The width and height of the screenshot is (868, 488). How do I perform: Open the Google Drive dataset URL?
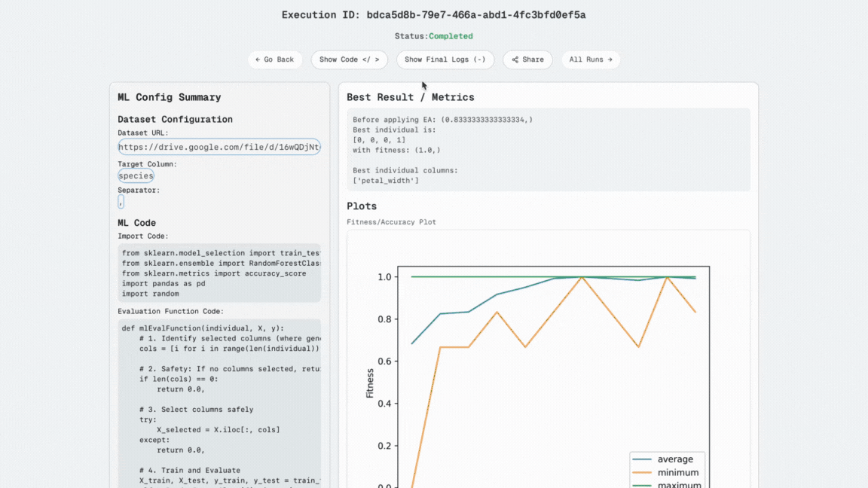pyautogui.click(x=219, y=147)
